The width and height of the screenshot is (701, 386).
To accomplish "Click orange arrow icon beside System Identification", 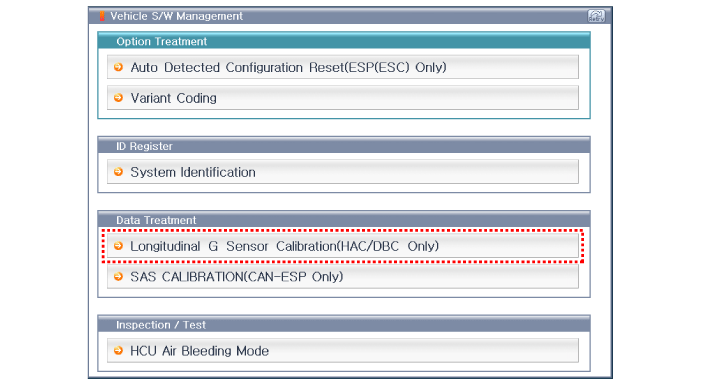I will point(118,172).
